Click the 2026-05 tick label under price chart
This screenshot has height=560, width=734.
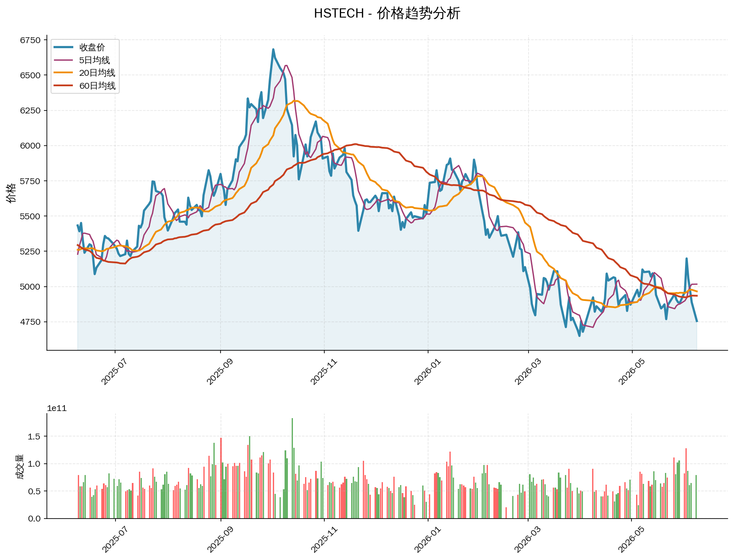[x=631, y=372]
